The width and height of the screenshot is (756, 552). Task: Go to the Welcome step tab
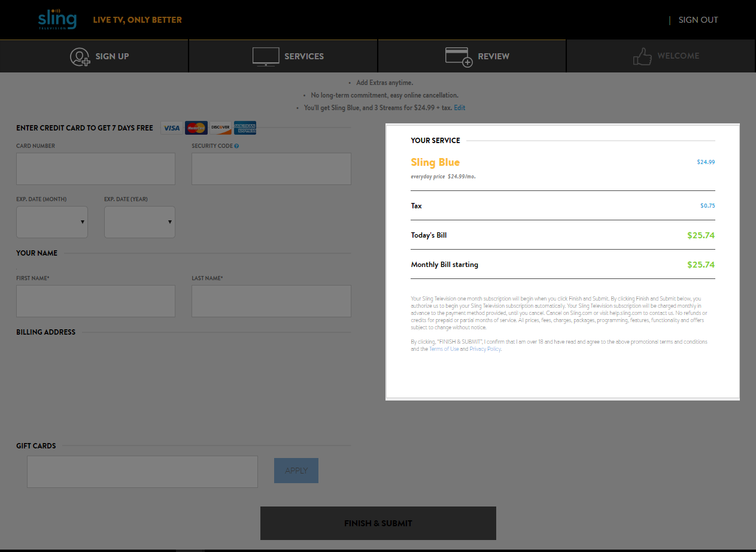click(661, 56)
